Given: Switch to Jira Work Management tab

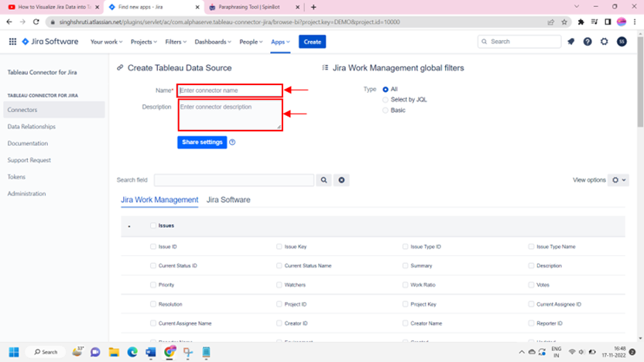Looking at the screenshot, I should 159,200.
